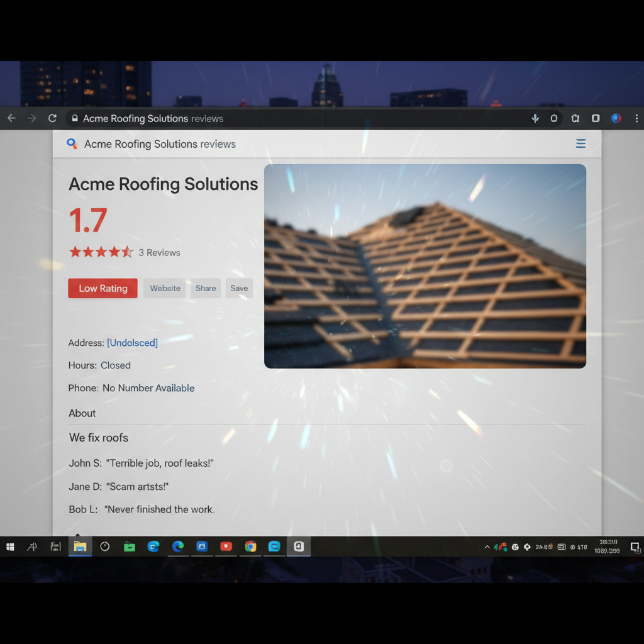Open the hamburger menu on results page
The width and height of the screenshot is (644, 644).
tap(580, 143)
